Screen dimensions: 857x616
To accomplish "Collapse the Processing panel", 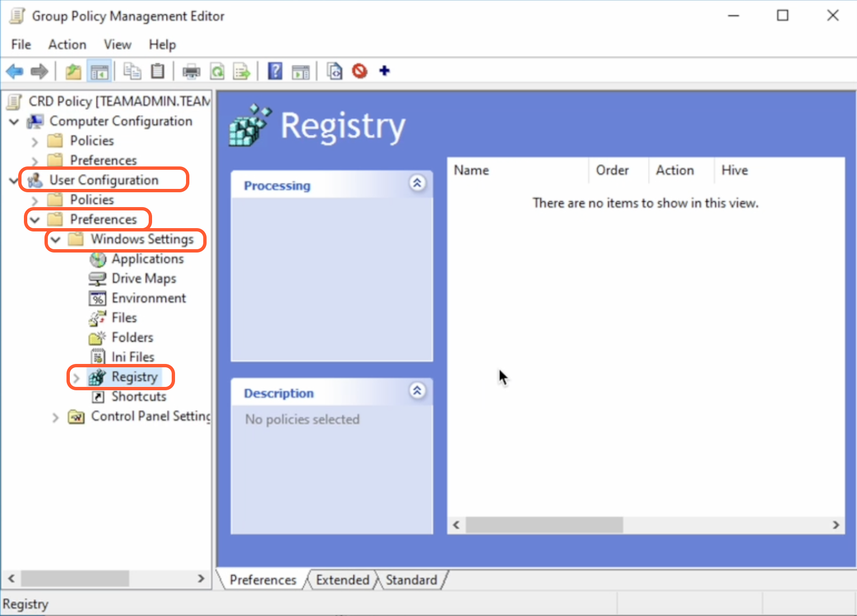I will pyautogui.click(x=417, y=183).
